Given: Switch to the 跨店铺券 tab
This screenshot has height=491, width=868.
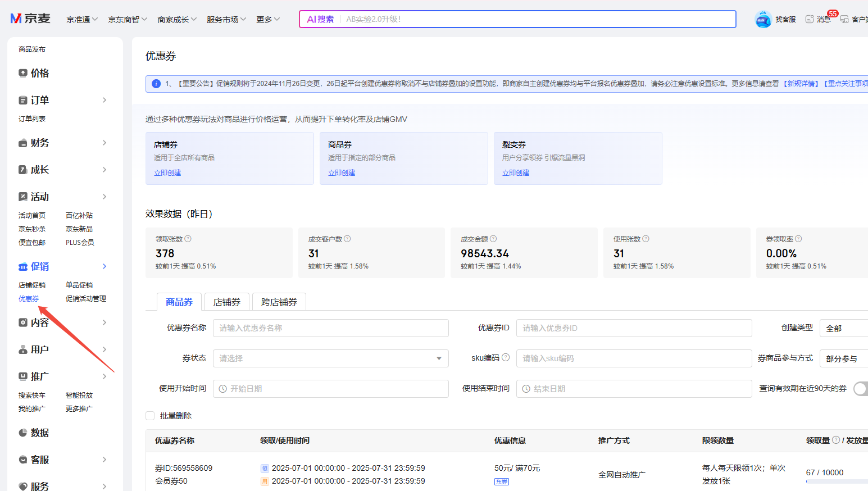Looking at the screenshot, I should point(279,302).
